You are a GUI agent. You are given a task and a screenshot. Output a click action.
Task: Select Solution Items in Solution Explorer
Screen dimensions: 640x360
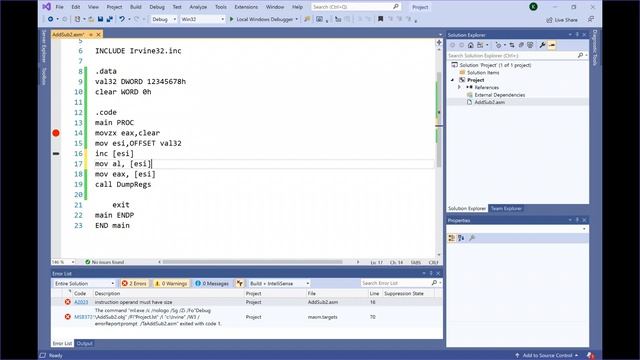pyautogui.click(x=483, y=73)
